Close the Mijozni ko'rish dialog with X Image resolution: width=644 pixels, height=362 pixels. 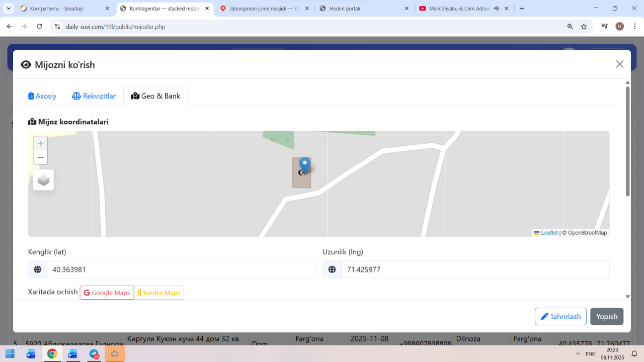click(620, 64)
